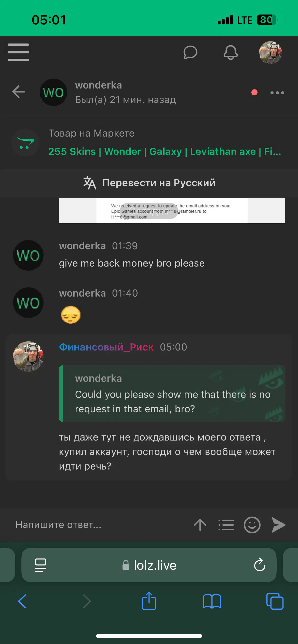Open profile avatar in top bar
The width and height of the screenshot is (298, 644).
(x=270, y=52)
